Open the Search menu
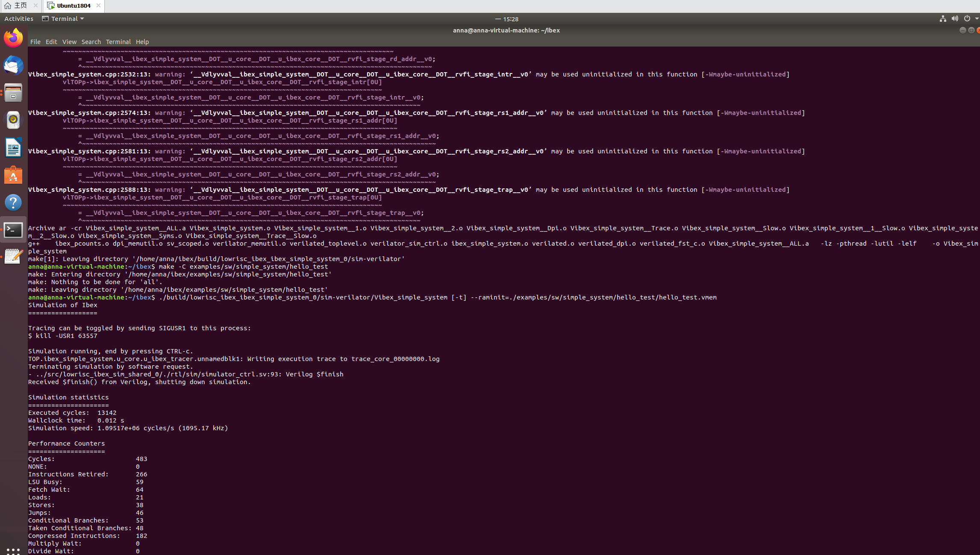980x555 pixels. click(x=91, y=42)
